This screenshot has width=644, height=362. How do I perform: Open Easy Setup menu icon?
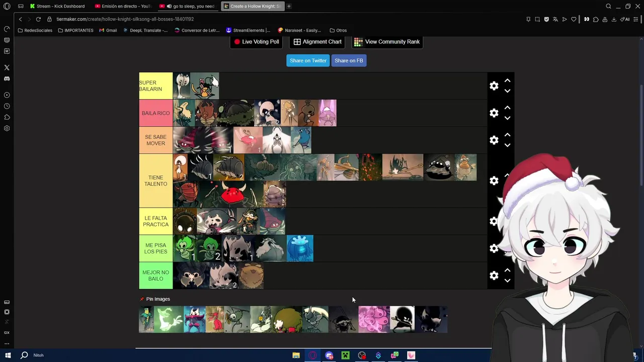(636, 19)
